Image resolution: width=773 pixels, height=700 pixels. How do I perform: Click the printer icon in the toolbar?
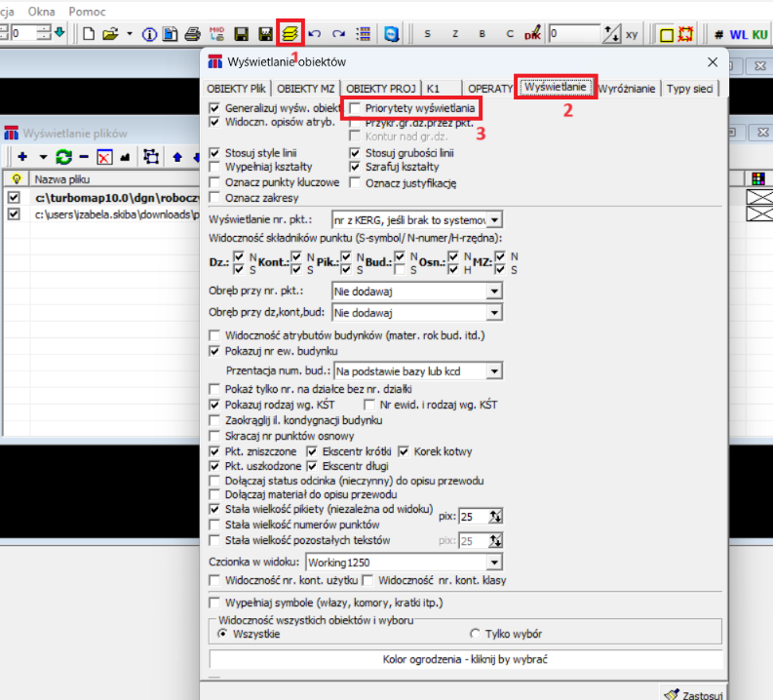[x=192, y=34]
